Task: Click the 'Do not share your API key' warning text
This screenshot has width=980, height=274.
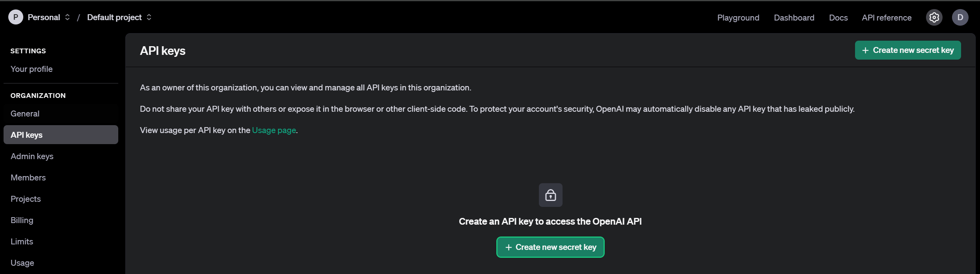Action: [x=497, y=109]
